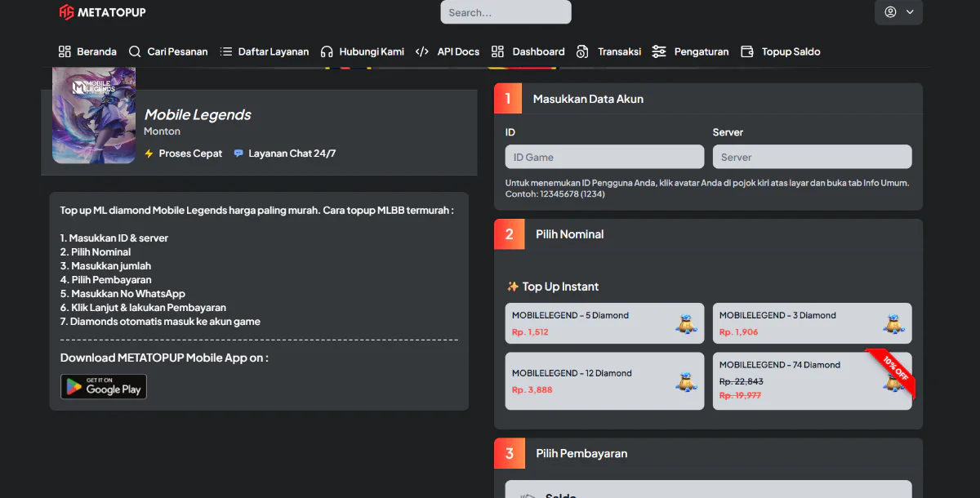The height and width of the screenshot is (498, 980).
Task: Click the user account avatar icon
Action: pos(890,12)
